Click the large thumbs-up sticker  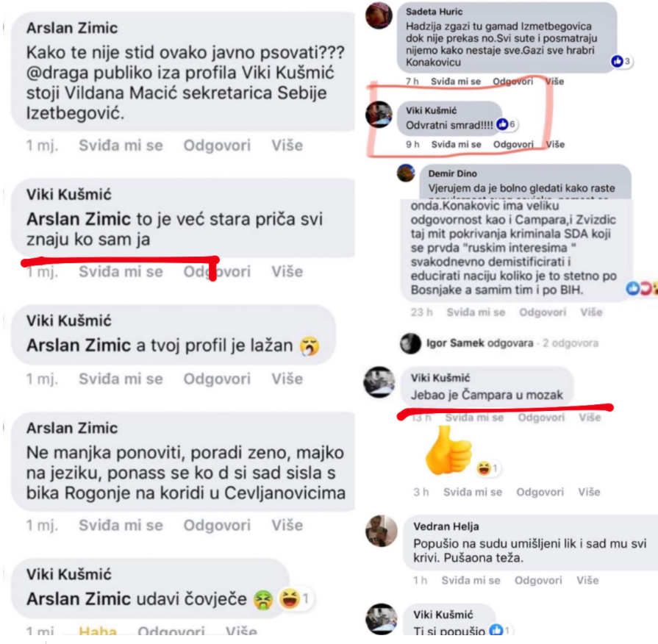448,451
